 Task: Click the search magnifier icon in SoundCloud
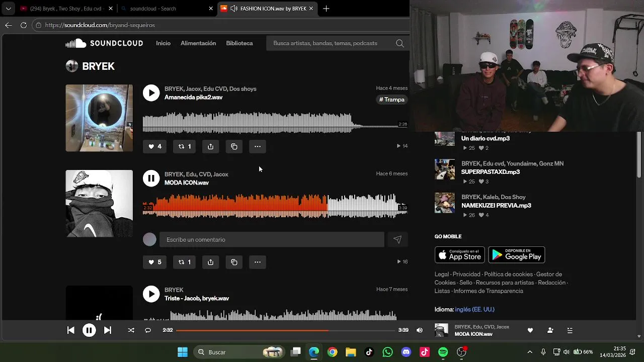tap(400, 43)
